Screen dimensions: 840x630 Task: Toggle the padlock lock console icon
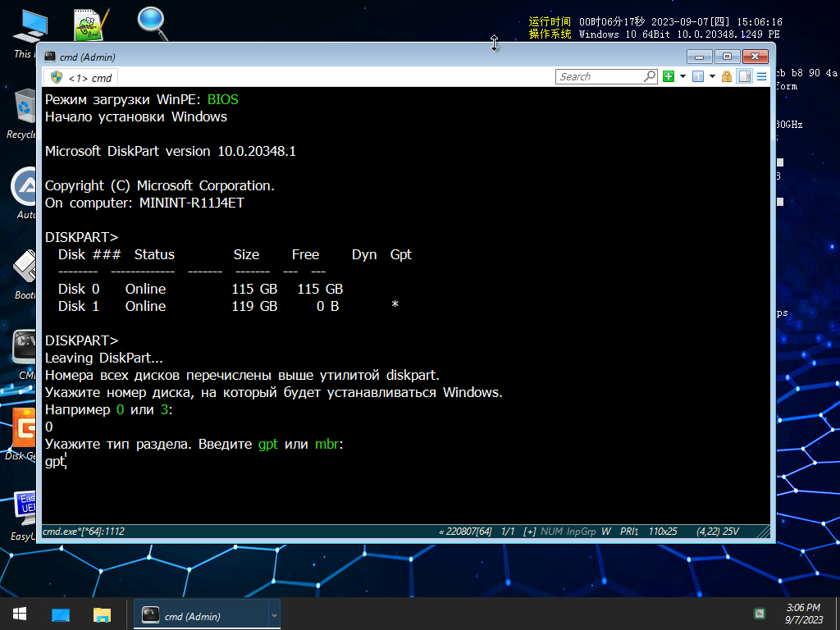tap(727, 76)
